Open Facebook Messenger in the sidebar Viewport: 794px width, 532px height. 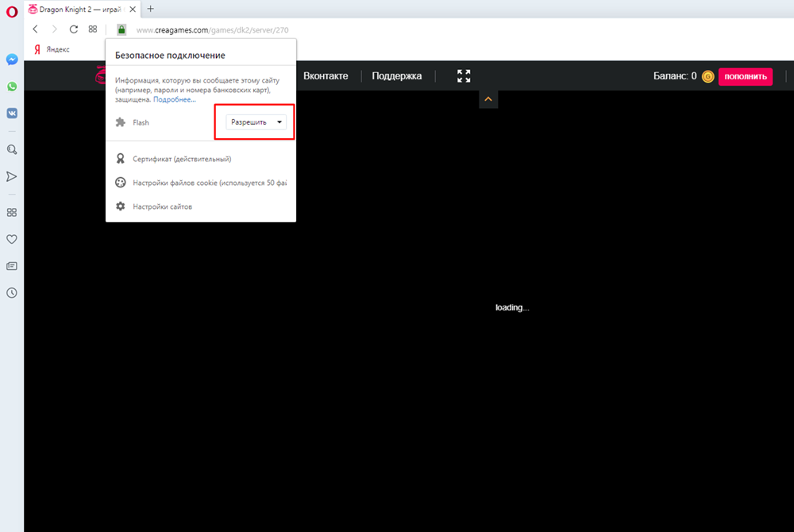coord(12,60)
